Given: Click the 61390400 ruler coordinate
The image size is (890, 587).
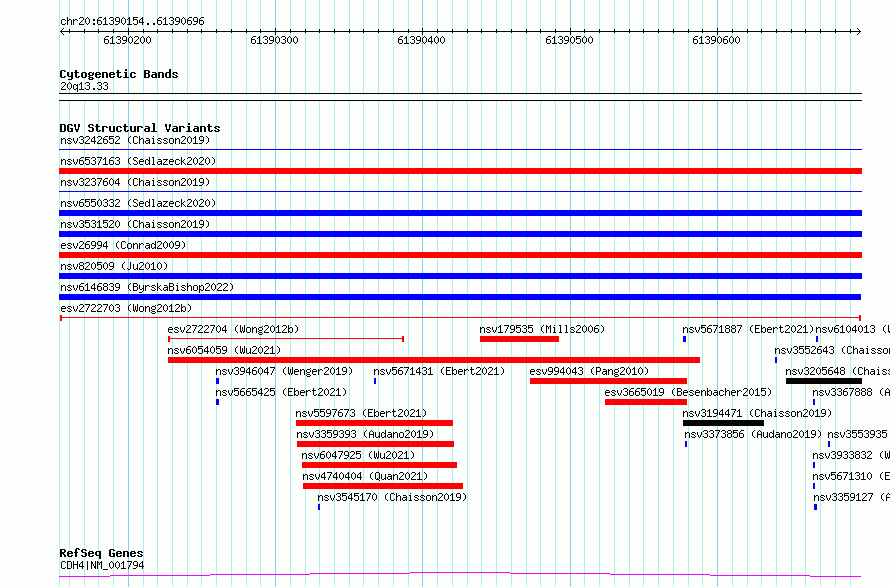Looking at the screenshot, I should pyautogui.click(x=421, y=40).
